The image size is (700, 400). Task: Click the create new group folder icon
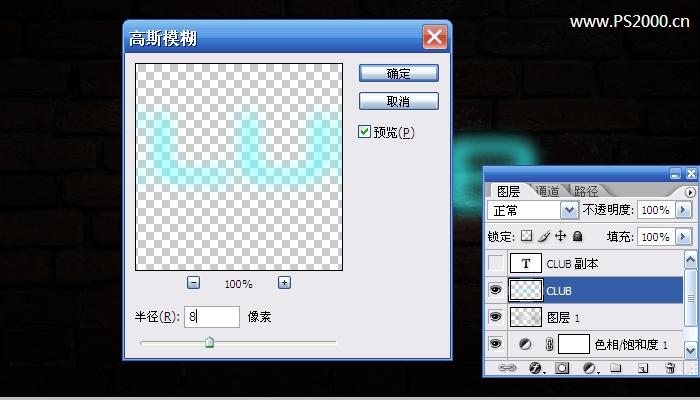[x=616, y=368]
